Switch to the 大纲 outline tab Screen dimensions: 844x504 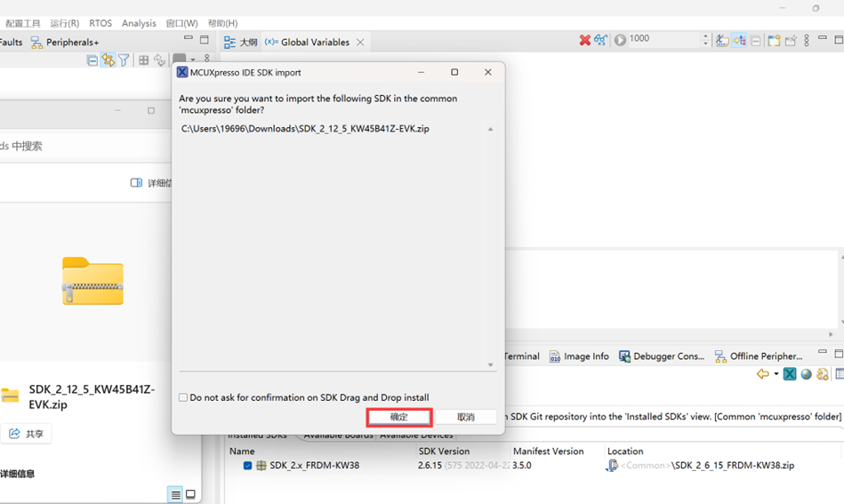(x=240, y=42)
